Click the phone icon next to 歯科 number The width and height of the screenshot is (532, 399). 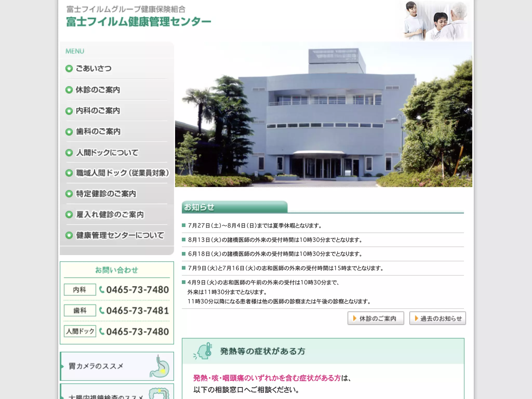[x=102, y=310]
